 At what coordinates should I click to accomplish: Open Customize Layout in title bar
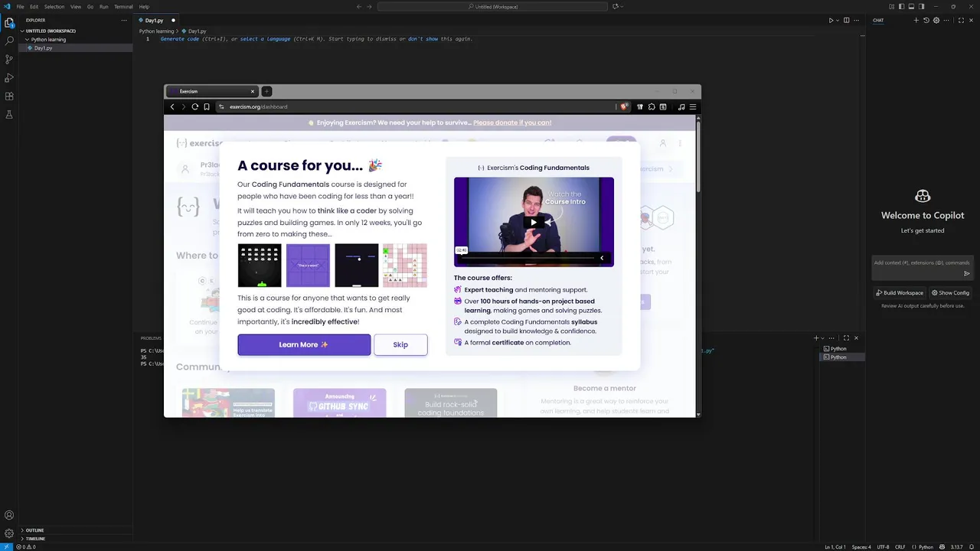pyautogui.click(x=890, y=6)
